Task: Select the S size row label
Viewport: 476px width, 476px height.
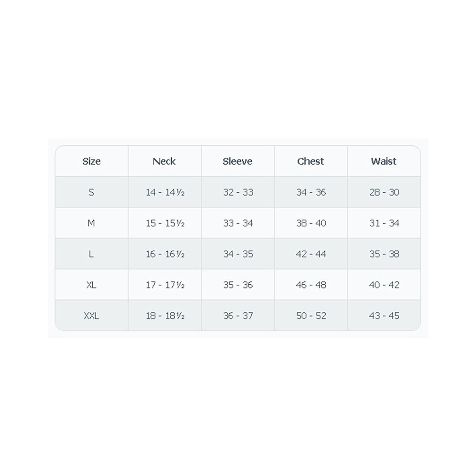Action: coord(91,192)
